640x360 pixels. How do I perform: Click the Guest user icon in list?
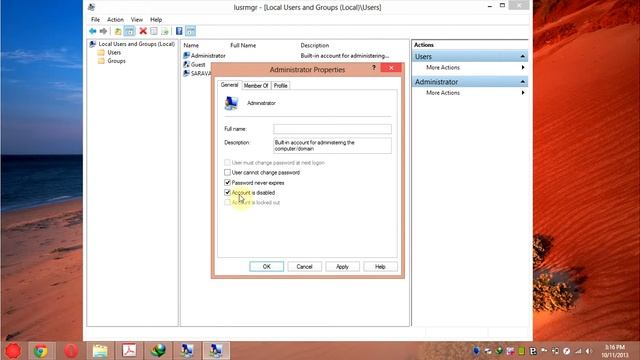pos(187,64)
